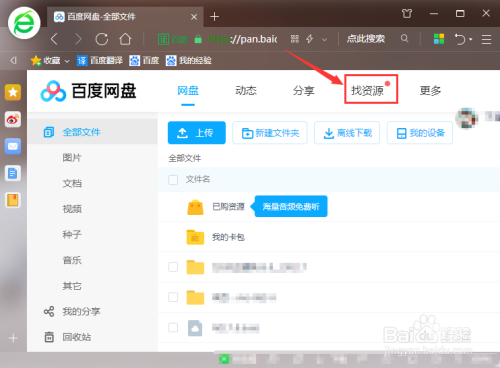Click the search magnifier icon
The width and height of the screenshot is (500, 368).
(x=405, y=39)
